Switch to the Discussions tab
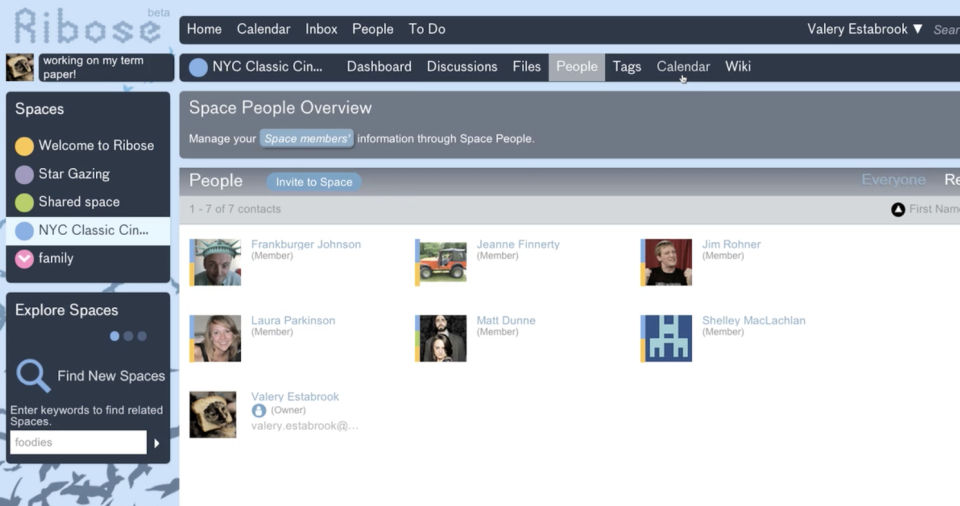Image resolution: width=960 pixels, height=506 pixels. point(462,66)
